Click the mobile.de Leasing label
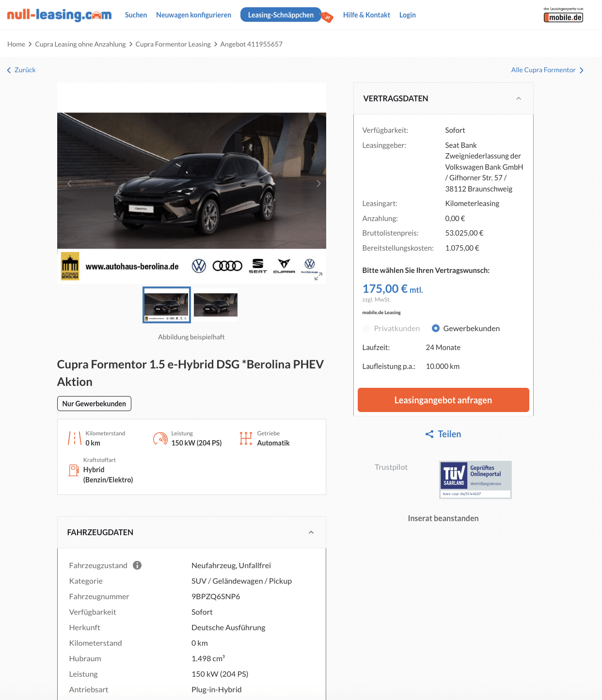Screen dimensions: 602x700 point(381,313)
